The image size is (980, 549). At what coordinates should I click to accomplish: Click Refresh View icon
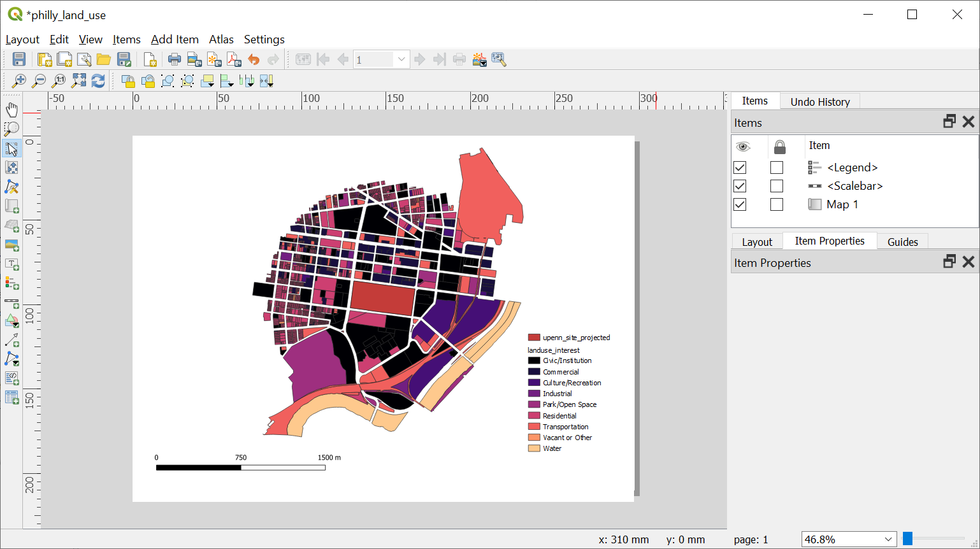(98, 81)
